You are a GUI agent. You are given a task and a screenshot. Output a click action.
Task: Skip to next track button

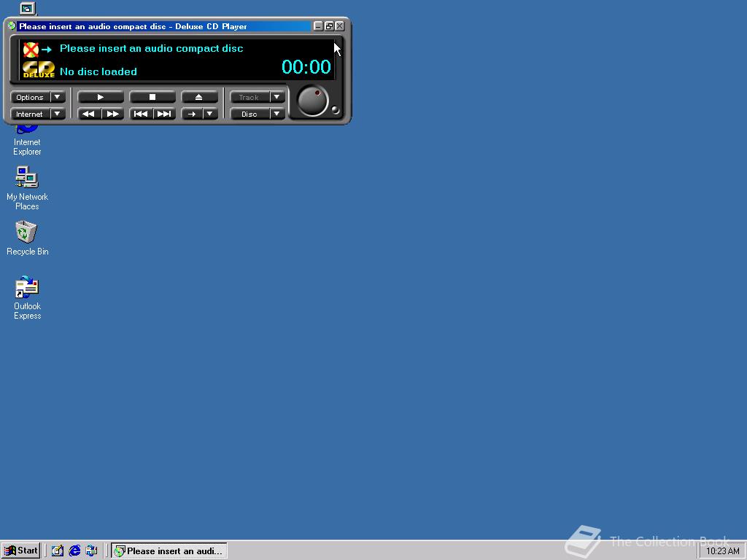coord(164,114)
